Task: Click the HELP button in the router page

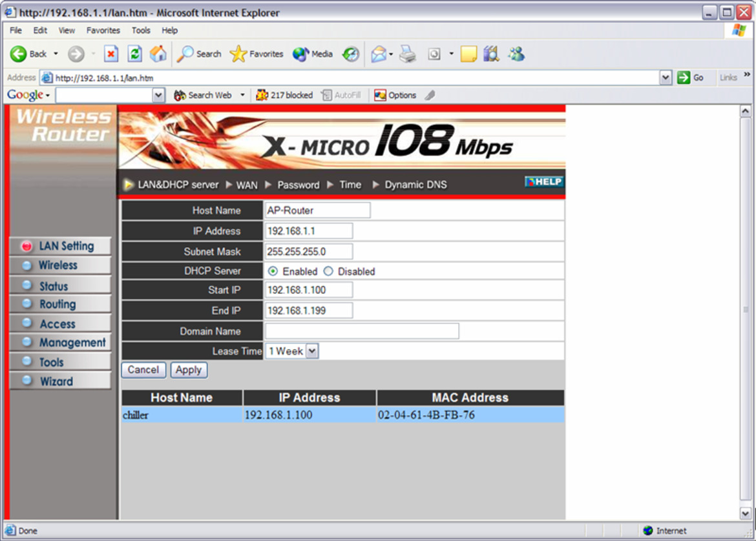Action: (x=544, y=181)
